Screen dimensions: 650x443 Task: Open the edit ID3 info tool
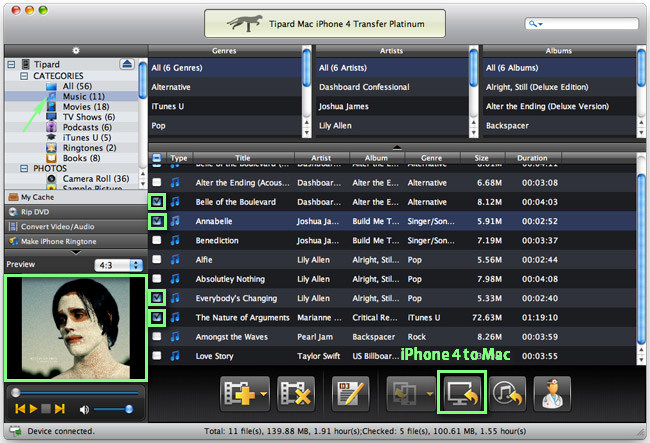(351, 393)
